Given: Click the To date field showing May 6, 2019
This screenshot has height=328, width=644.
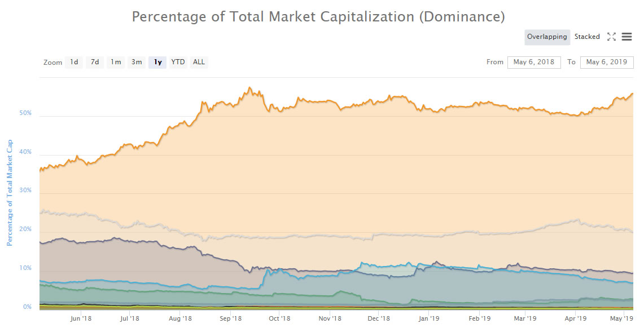Looking at the screenshot, I should coord(606,62).
